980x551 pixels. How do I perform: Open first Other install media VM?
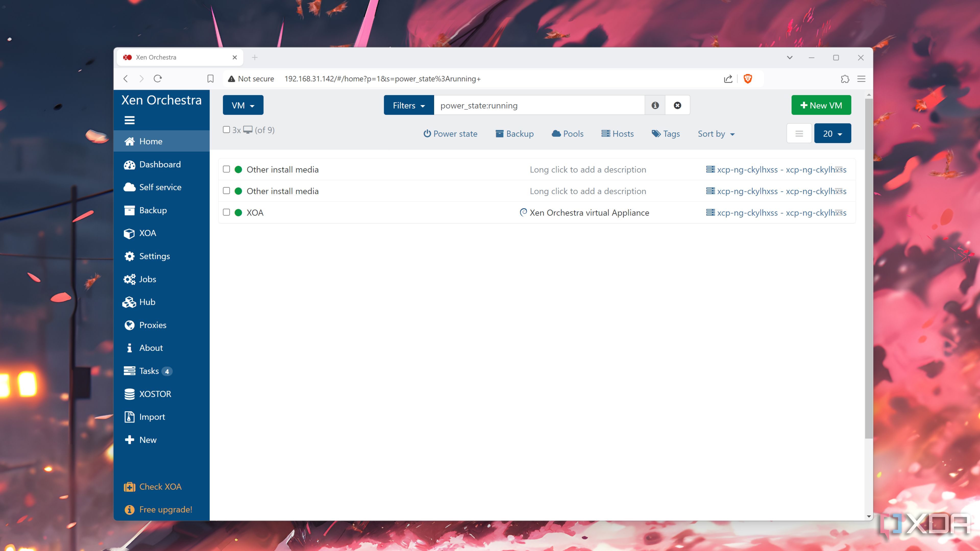pos(282,170)
